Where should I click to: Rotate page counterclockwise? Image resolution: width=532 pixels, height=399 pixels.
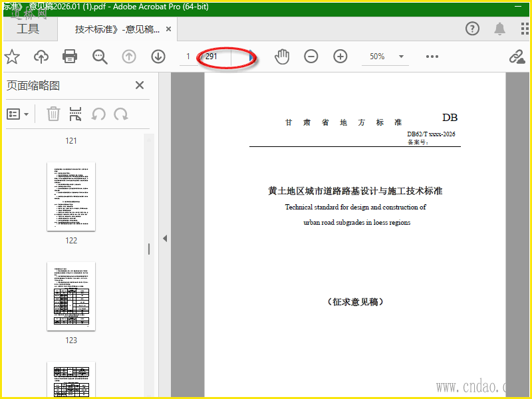coord(98,114)
